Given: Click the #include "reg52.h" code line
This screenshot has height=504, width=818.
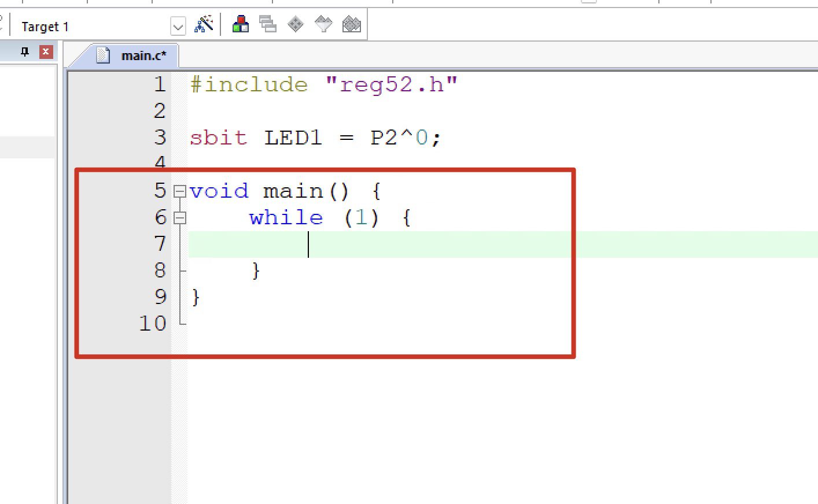Looking at the screenshot, I should (x=324, y=85).
